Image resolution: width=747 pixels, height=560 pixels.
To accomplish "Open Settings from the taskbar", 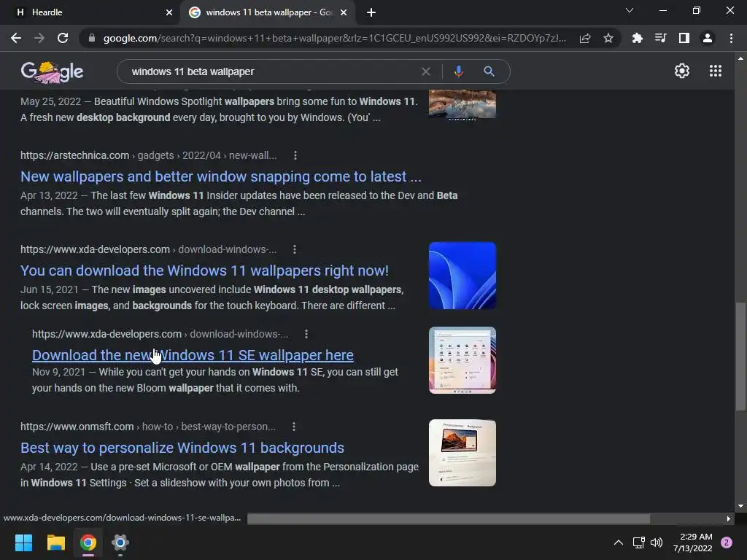I will pyautogui.click(x=120, y=542).
